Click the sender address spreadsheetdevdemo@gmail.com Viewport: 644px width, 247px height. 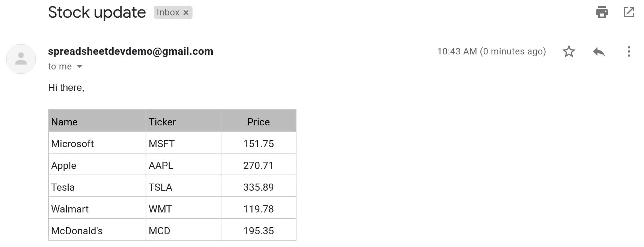click(x=131, y=51)
